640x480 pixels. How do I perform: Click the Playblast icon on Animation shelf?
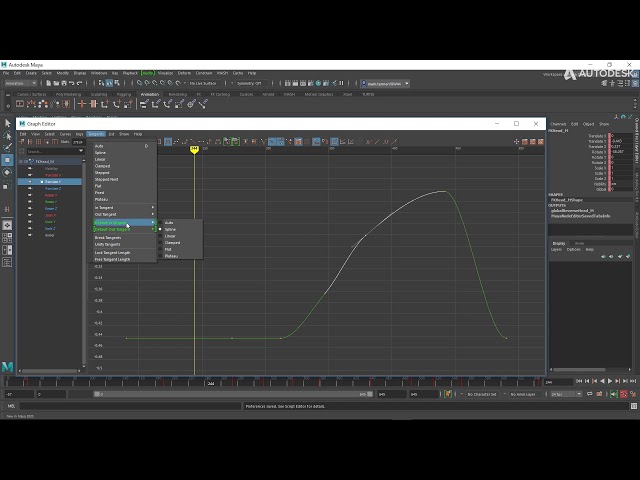(20, 104)
